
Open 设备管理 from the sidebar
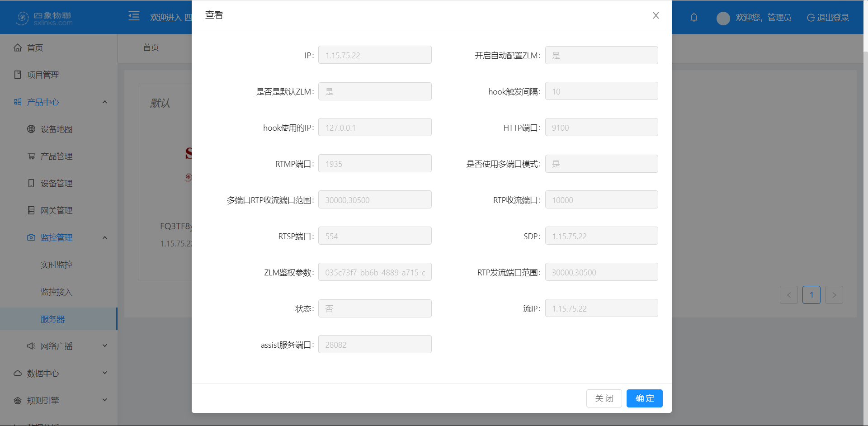coord(31,183)
